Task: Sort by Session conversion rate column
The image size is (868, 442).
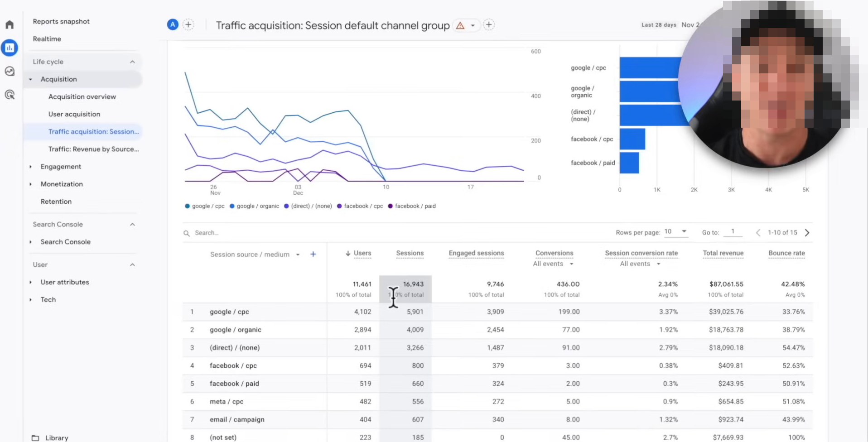Action: click(x=641, y=253)
